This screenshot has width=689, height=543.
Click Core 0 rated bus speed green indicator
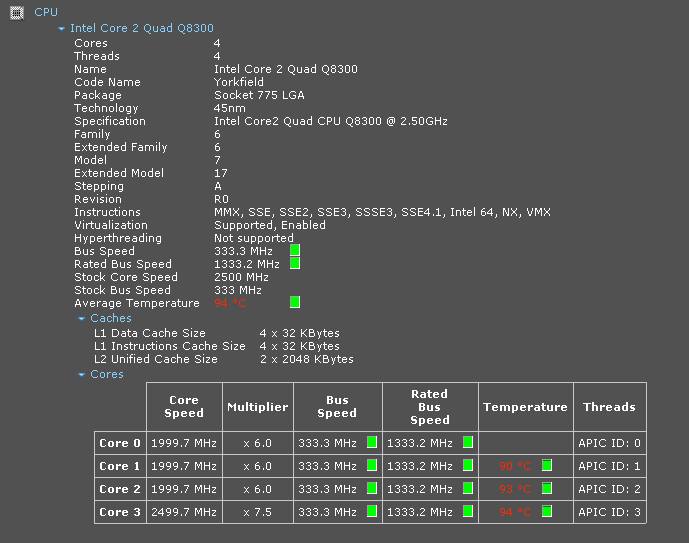(x=468, y=442)
